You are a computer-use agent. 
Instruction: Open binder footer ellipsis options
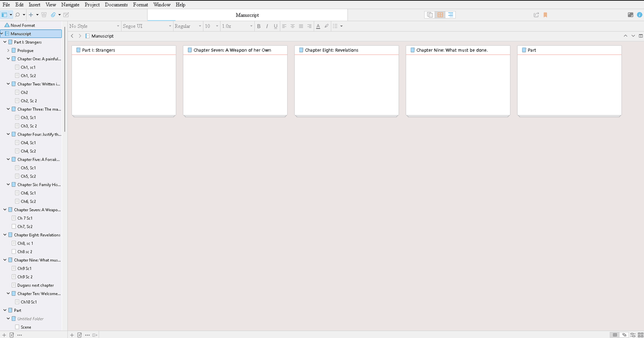click(20, 335)
